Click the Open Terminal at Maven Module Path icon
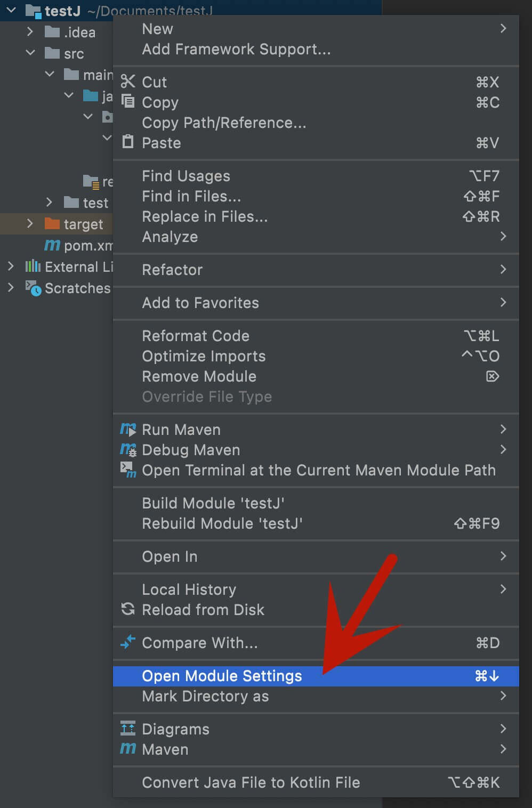Image resolution: width=532 pixels, height=808 pixels. point(128,470)
